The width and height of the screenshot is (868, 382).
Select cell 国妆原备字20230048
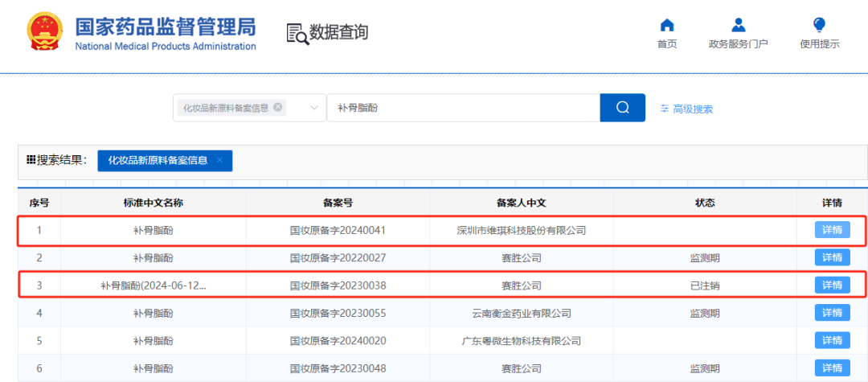(x=338, y=368)
